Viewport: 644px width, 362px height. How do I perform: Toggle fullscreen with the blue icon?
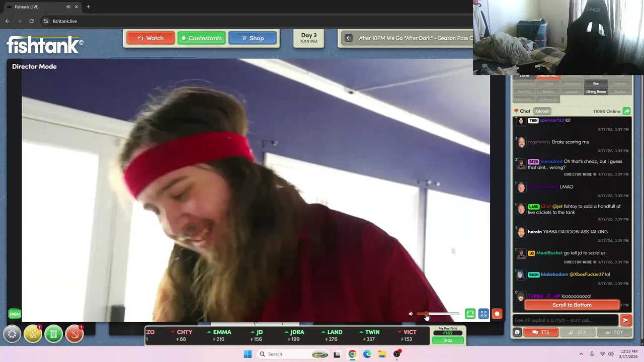coord(484,314)
